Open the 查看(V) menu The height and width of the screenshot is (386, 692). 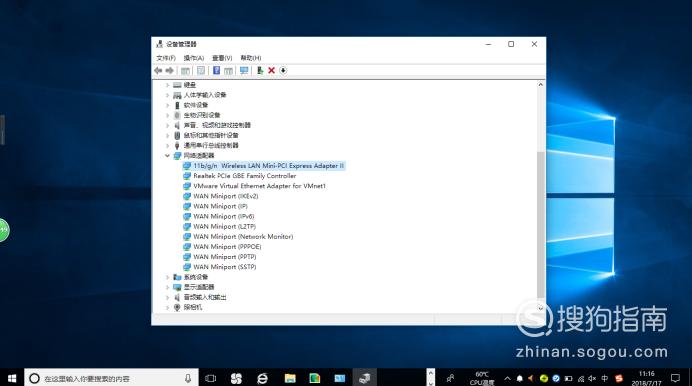point(222,58)
